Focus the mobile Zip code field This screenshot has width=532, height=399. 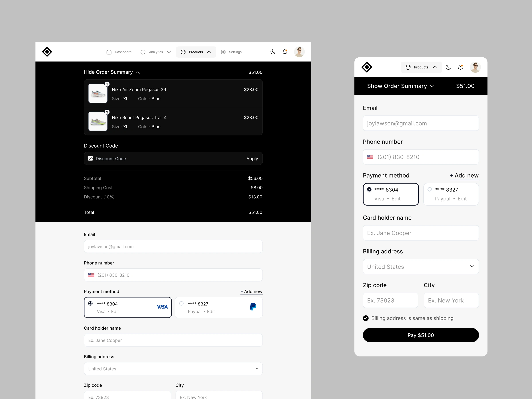[390, 300]
